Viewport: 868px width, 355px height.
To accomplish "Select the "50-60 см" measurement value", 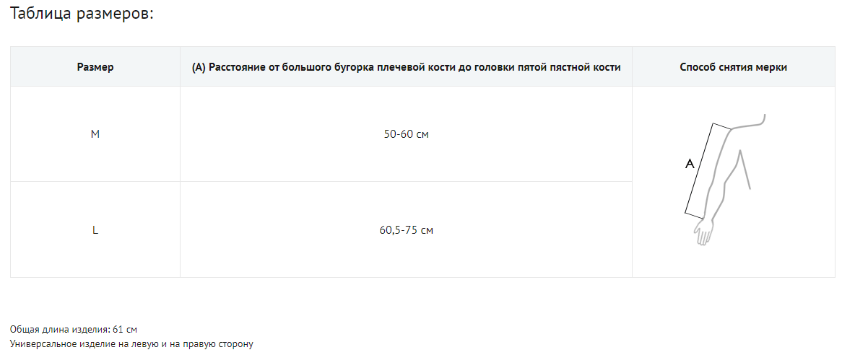I will click(406, 134).
